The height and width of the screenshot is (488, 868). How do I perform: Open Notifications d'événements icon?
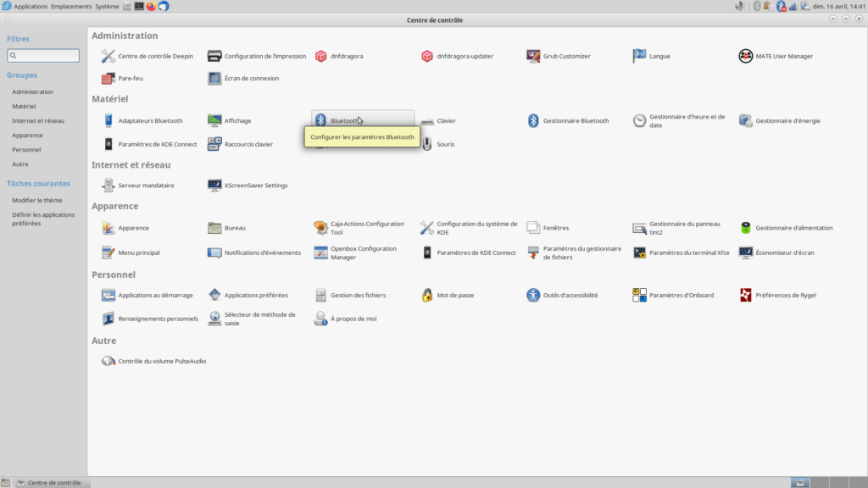click(214, 252)
